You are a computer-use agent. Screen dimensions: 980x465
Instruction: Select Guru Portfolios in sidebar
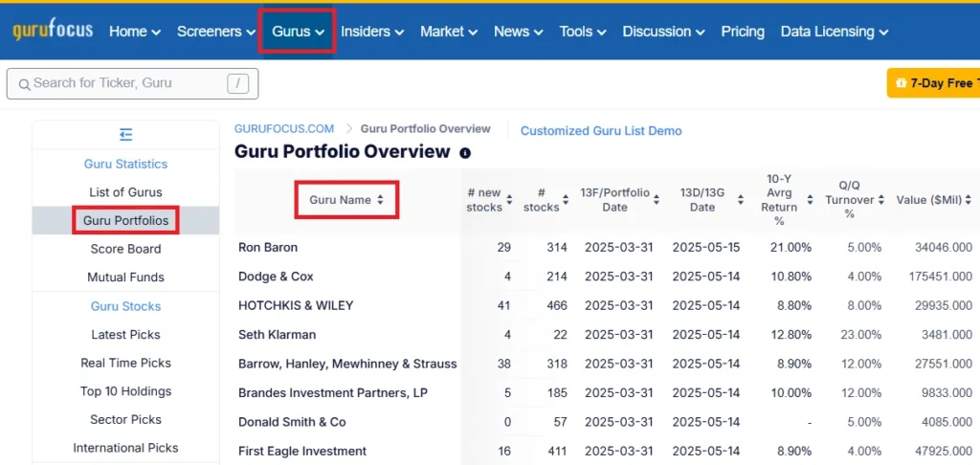pyautogui.click(x=125, y=221)
